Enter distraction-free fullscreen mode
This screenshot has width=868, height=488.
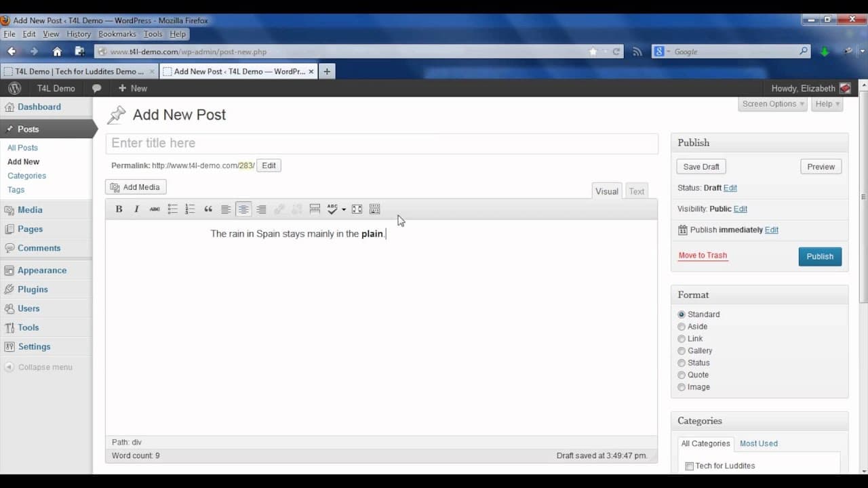(357, 209)
